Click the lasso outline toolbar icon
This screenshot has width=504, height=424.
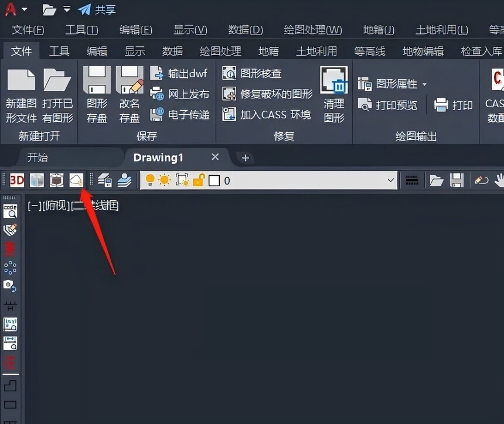coord(76,180)
